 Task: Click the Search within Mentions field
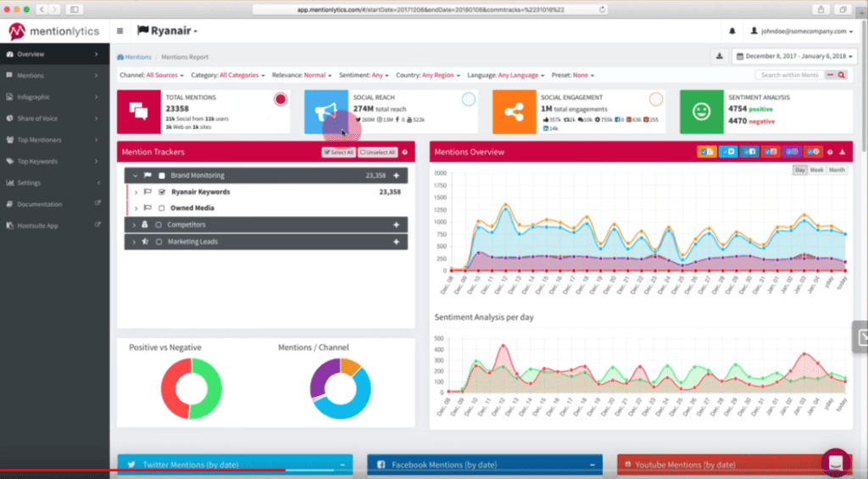pos(790,75)
